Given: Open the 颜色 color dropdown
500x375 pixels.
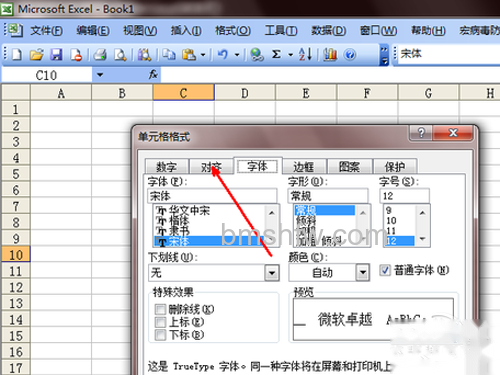Looking at the screenshot, I should coord(362,273).
